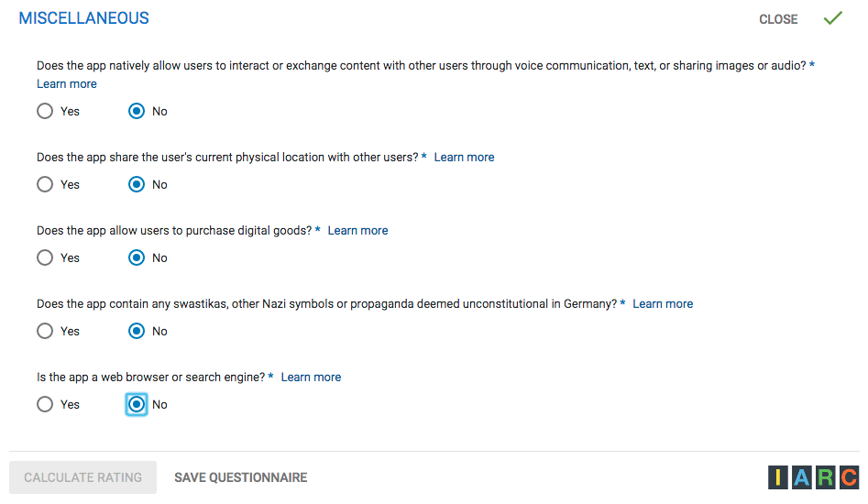Click the green checkmark icon

[x=832, y=18]
